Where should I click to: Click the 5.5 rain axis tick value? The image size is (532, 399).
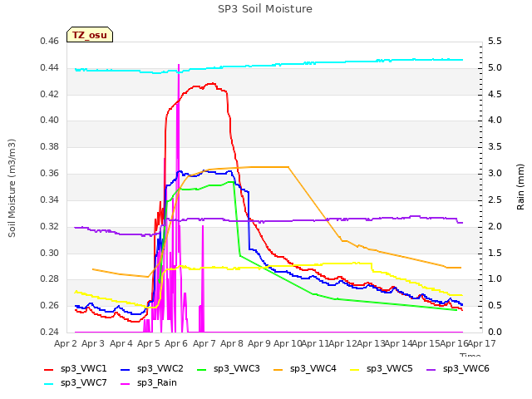coord(495,42)
